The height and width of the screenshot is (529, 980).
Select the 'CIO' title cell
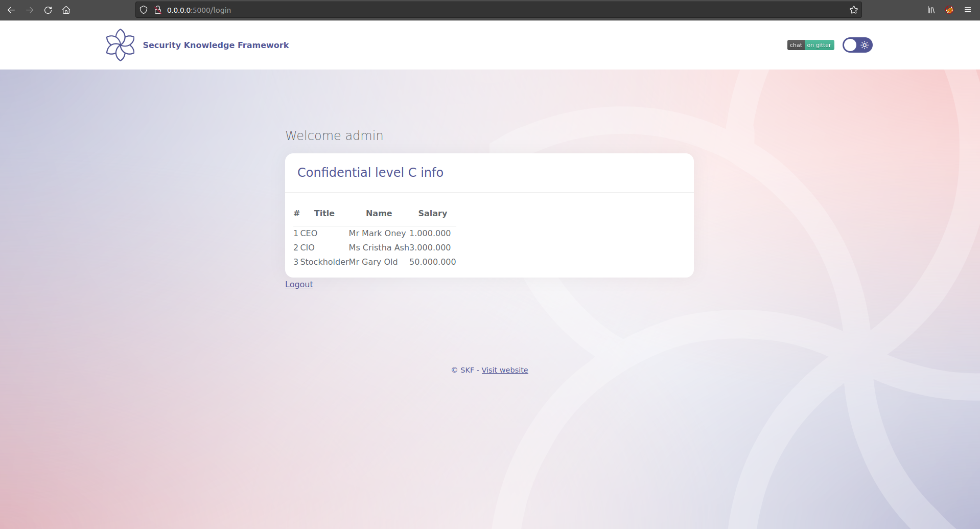pos(307,247)
